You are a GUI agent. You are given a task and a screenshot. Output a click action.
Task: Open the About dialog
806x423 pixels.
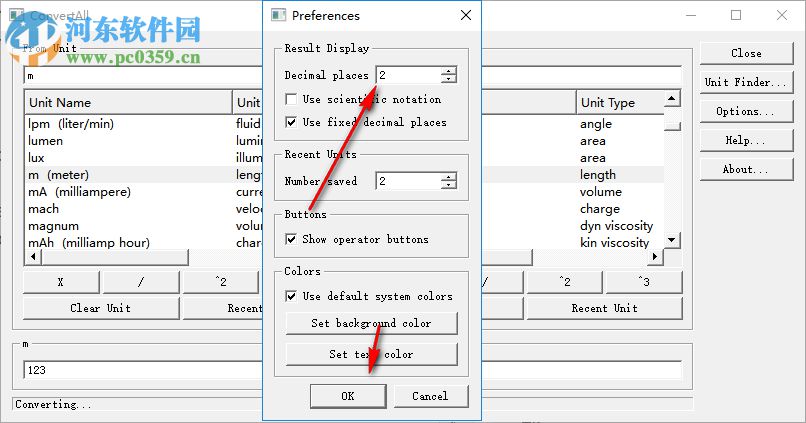[x=745, y=170]
